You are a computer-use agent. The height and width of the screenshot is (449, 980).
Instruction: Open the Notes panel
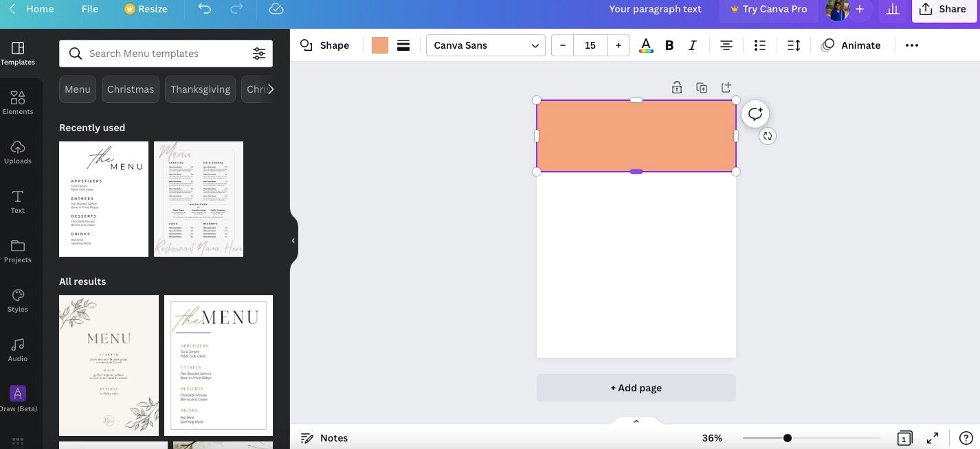click(x=324, y=438)
